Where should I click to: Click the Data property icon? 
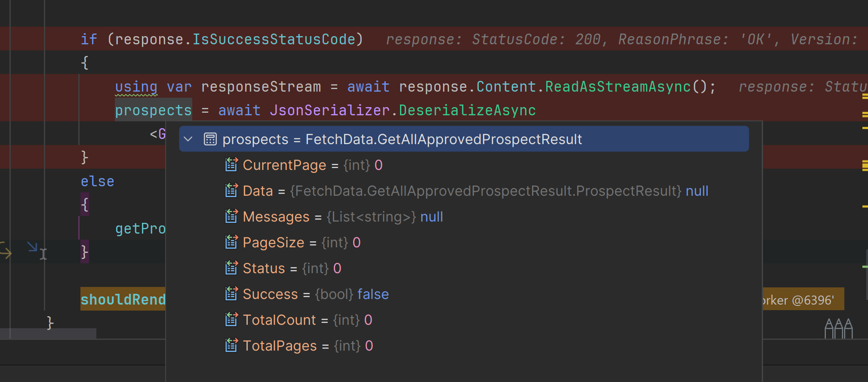click(x=231, y=191)
